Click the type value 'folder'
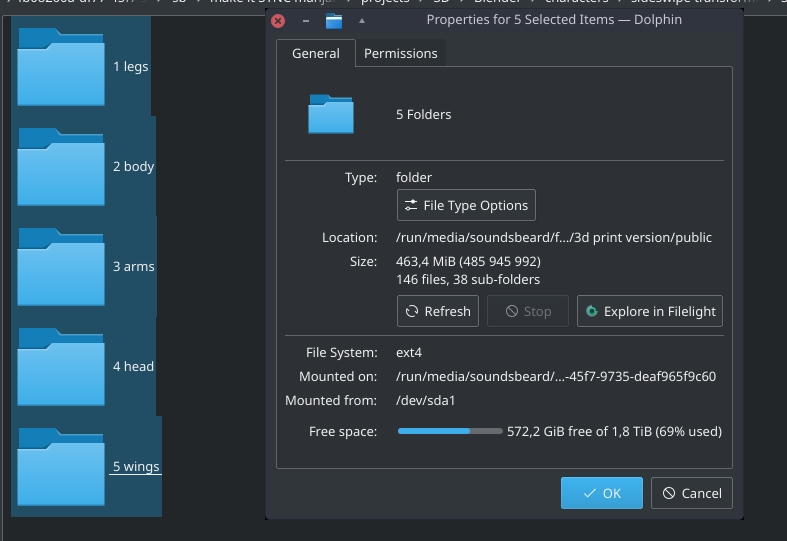Screen dimensions: 787x541 (414, 178)
